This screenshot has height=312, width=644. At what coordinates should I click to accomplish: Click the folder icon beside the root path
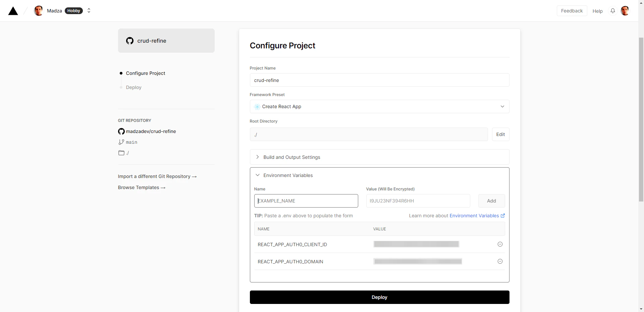click(121, 153)
